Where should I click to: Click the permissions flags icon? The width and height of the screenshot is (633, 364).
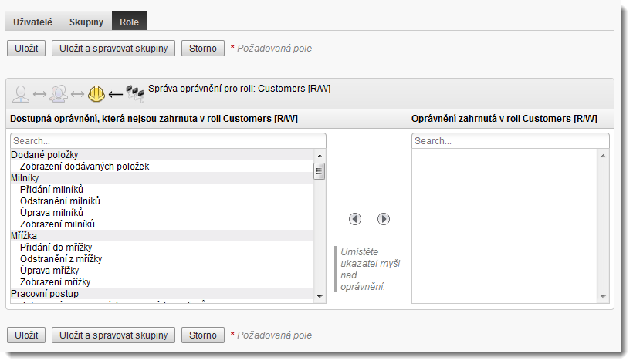(x=135, y=93)
